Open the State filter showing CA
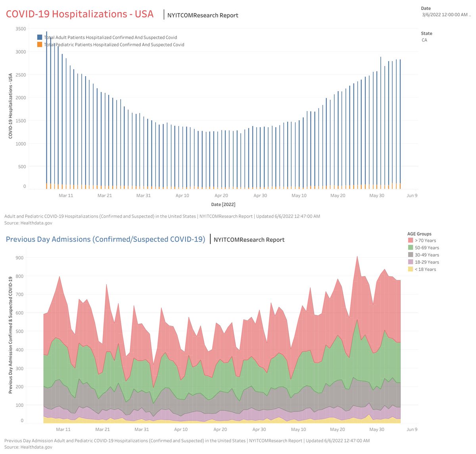 (425, 40)
